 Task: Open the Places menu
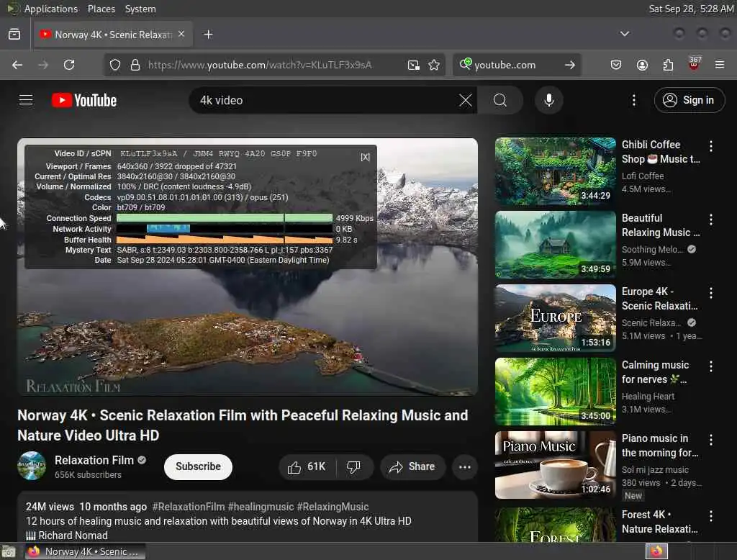point(101,9)
